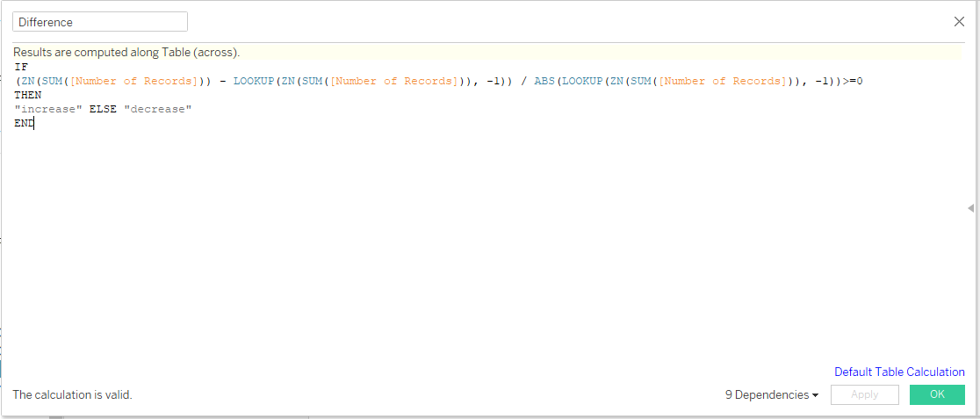Click the "Results are computed along Table" banner
The height and width of the screenshot is (419, 980).
[126, 53]
